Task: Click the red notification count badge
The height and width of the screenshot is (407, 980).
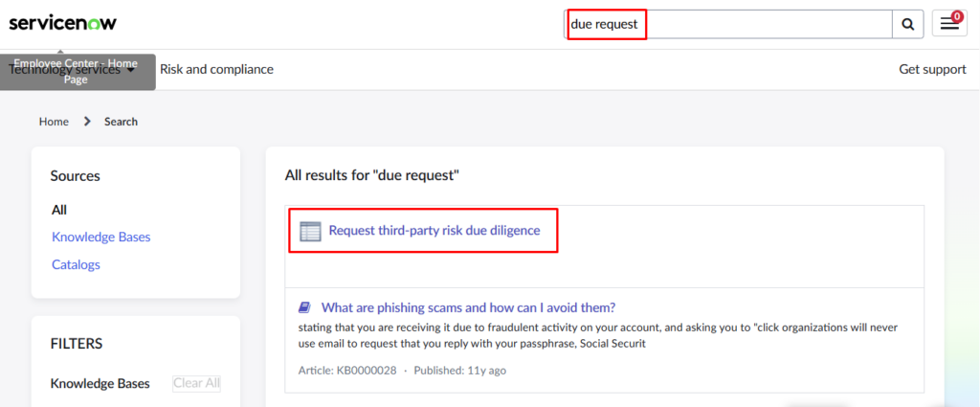Action: tap(957, 16)
